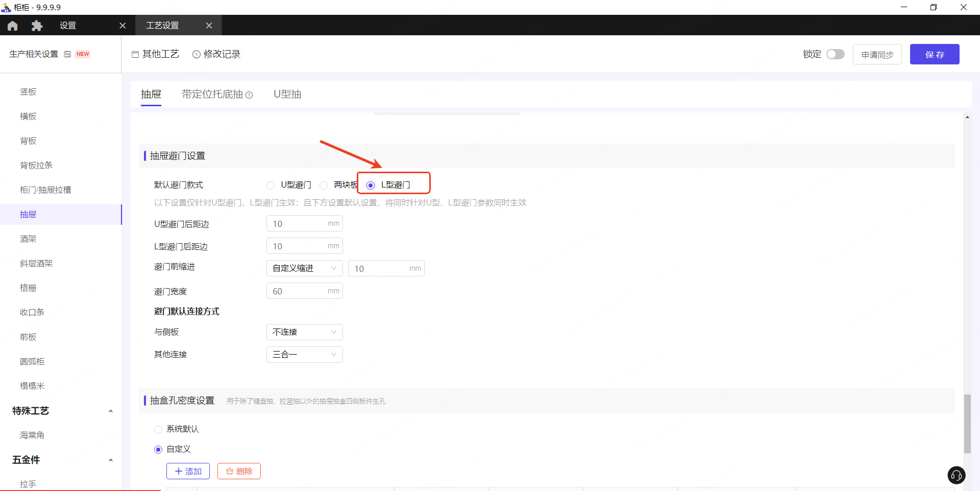This screenshot has height=491, width=980.
Task: Go to the home icon
Action: coord(13,26)
